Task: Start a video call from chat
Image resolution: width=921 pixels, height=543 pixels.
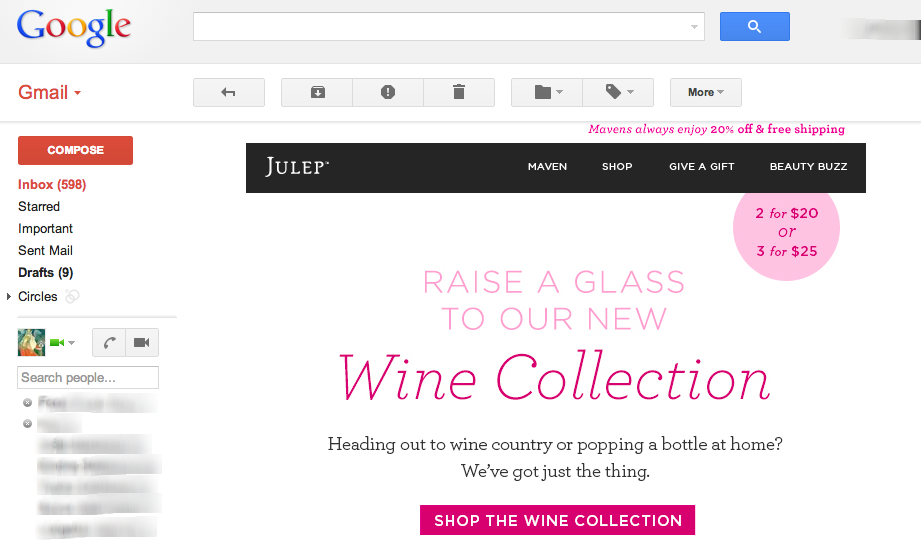Action: point(141,343)
